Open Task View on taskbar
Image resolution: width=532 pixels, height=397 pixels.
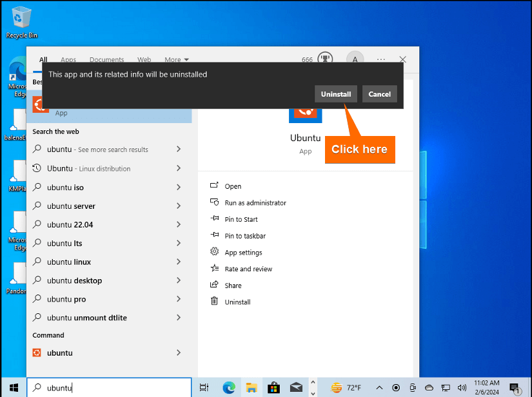pyautogui.click(x=204, y=387)
